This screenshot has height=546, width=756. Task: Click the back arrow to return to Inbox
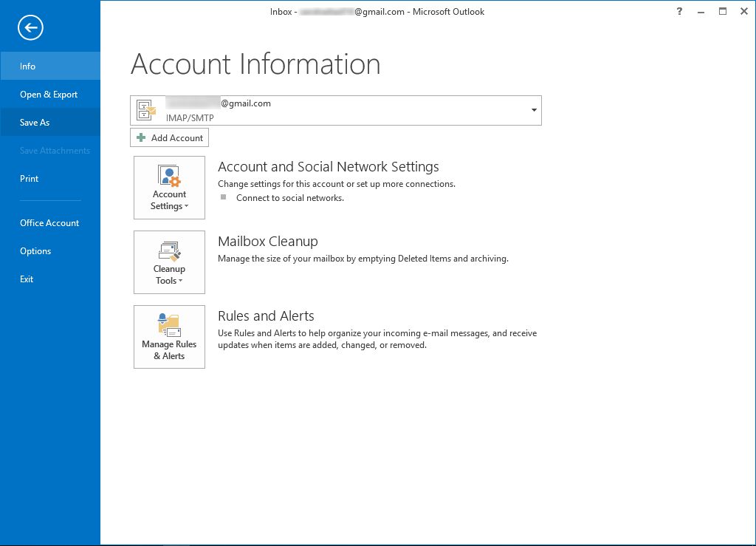[30, 28]
